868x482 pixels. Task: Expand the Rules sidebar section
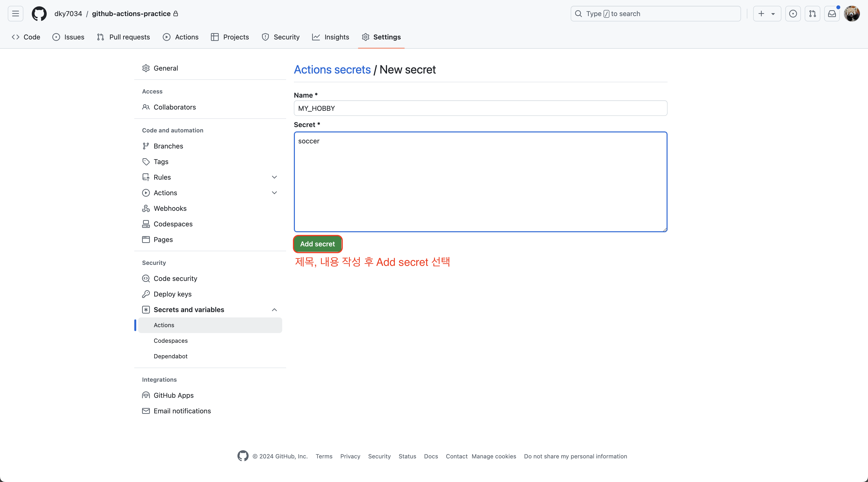pyautogui.click(x=274, y=177)
